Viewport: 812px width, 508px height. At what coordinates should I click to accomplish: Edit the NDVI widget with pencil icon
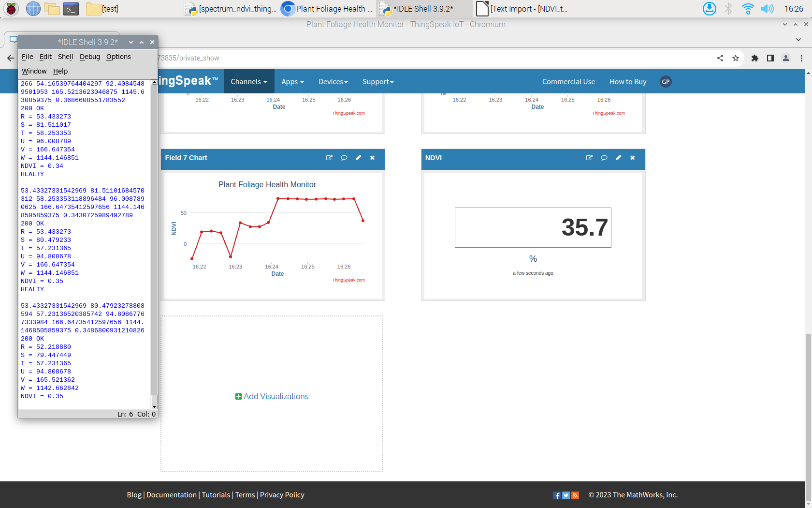618,158
